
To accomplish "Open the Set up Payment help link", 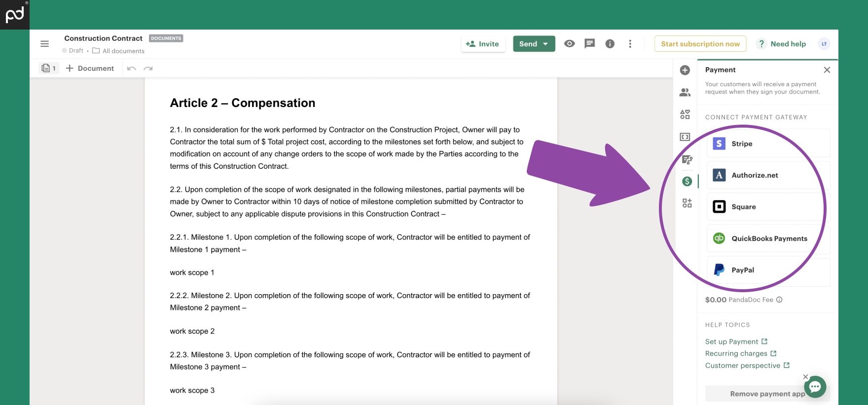I will [736, 341].
